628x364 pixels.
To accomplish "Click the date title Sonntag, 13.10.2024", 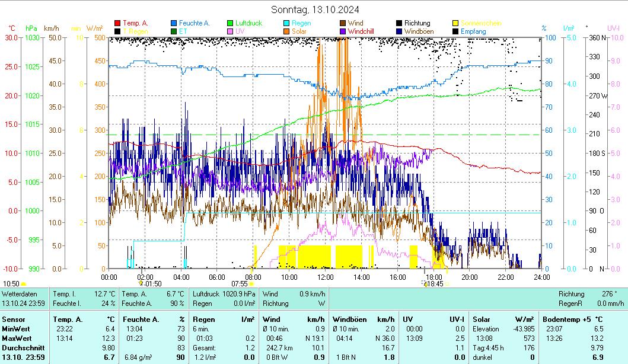I will click(314, 9).
